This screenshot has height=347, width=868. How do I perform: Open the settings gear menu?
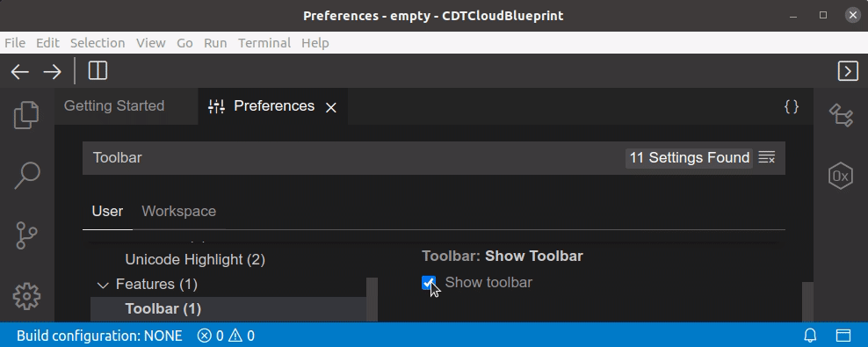[26, 296]
